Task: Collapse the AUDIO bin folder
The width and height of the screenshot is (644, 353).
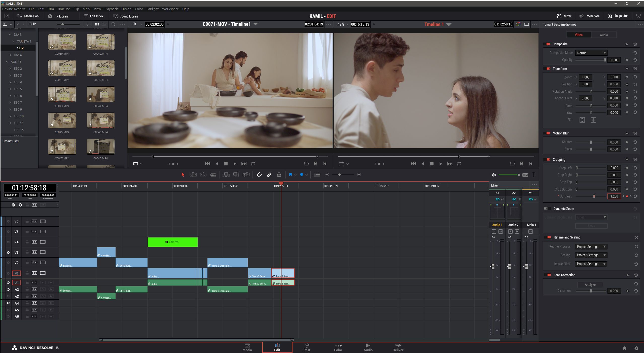Action: coord(7,62)
